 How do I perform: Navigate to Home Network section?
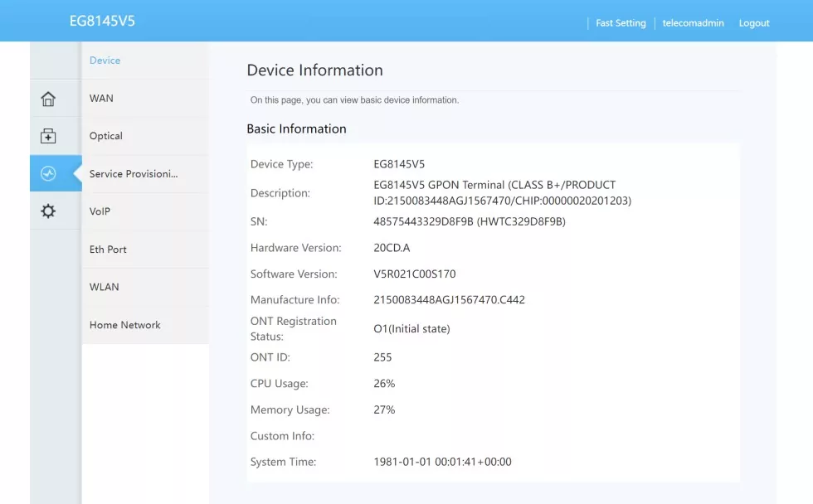coord(124,325)
